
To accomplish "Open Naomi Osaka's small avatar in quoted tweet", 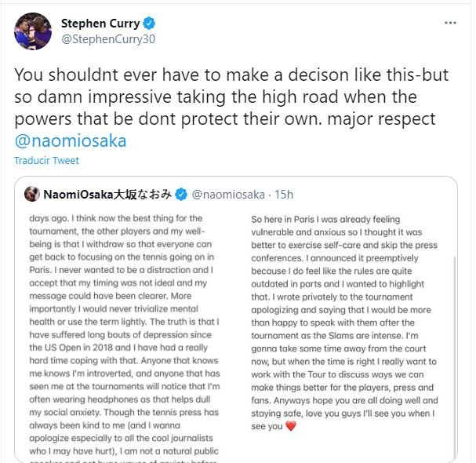I will [x=33, y=193].
